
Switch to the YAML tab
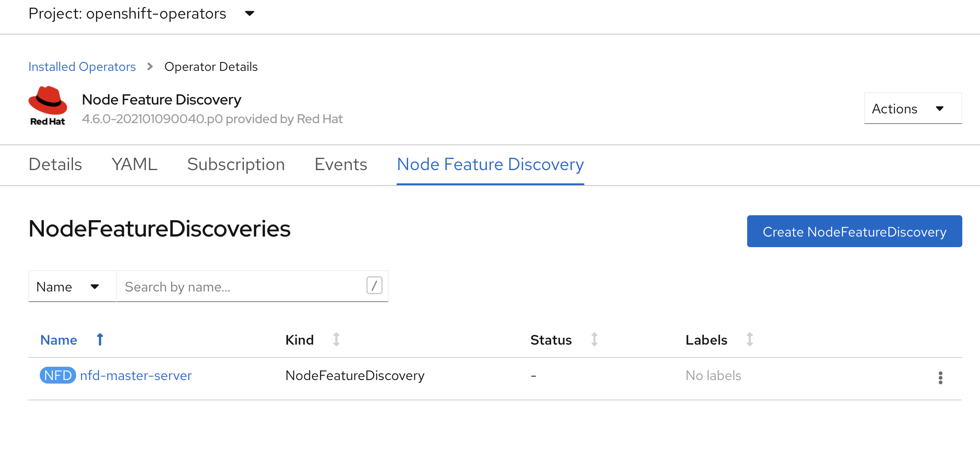point(135,164)
